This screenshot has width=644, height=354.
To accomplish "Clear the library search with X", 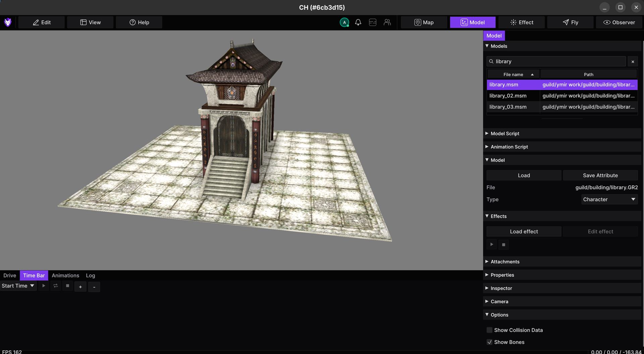I will (x=633, y=61).
